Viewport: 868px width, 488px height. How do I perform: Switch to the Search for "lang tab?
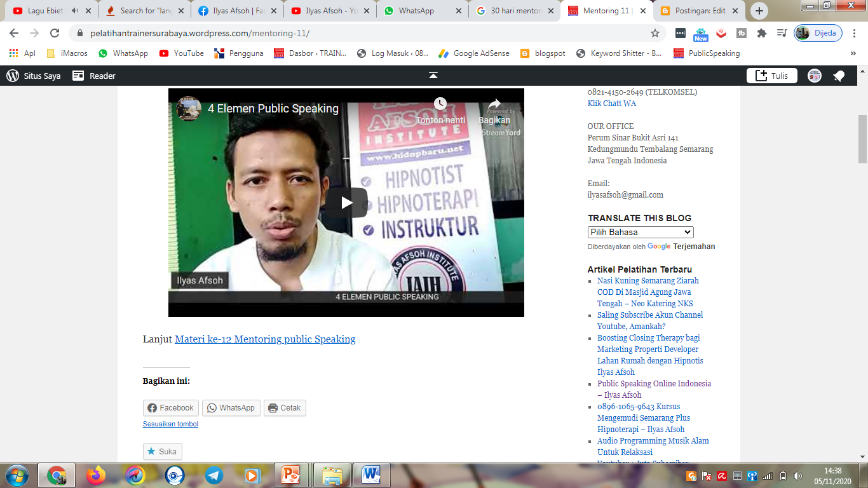tap(146, 11)
